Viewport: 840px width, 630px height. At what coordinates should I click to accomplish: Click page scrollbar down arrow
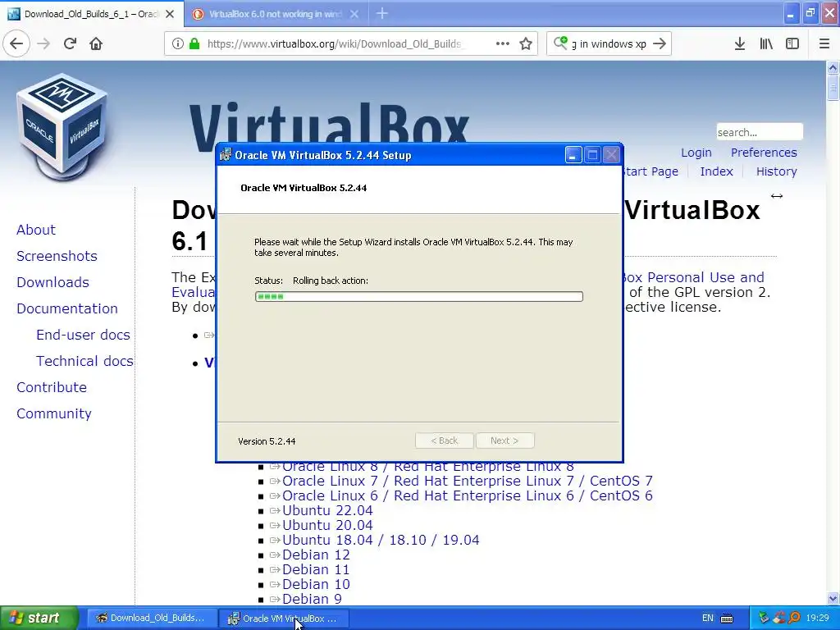[833, 598]
